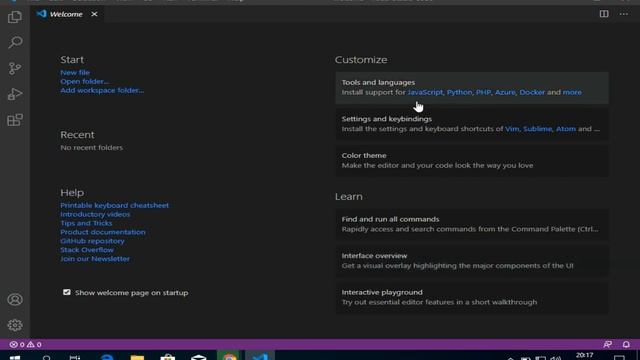Install Vim keybindings link
640x360 pixels.
512,129
